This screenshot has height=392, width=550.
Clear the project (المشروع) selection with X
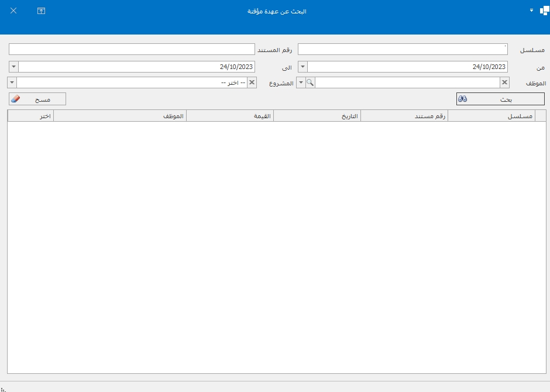click(252, 83)
